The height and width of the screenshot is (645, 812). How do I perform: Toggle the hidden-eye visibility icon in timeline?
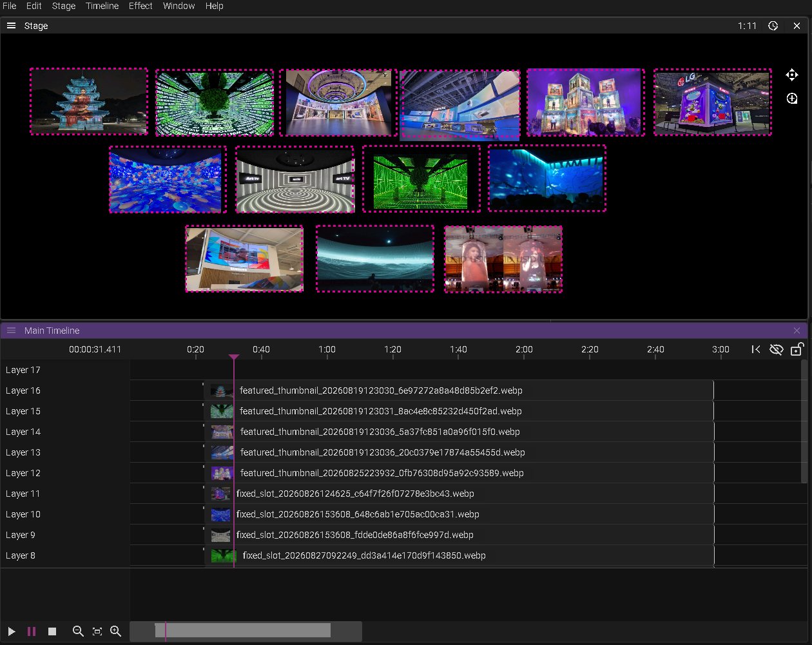[x=777, y=349]
